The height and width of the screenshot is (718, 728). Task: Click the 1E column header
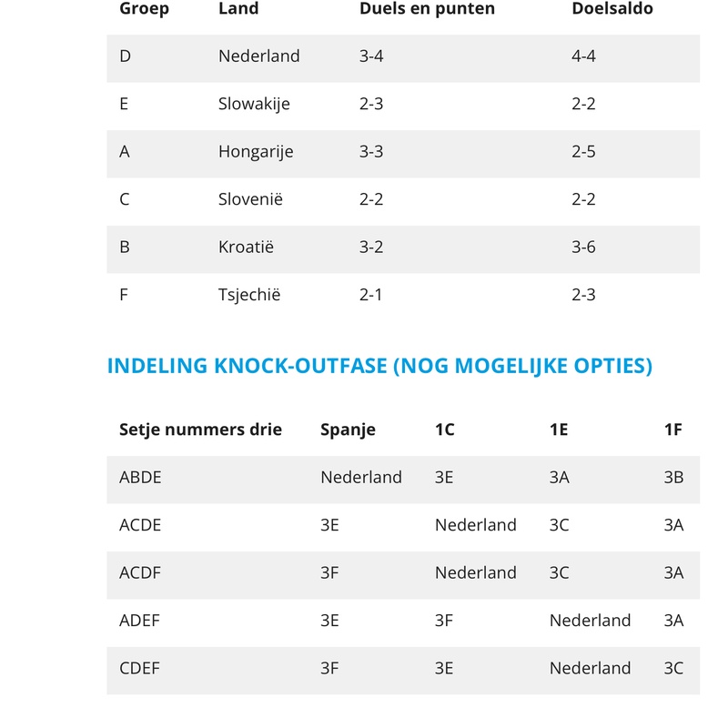coord(559,430)
